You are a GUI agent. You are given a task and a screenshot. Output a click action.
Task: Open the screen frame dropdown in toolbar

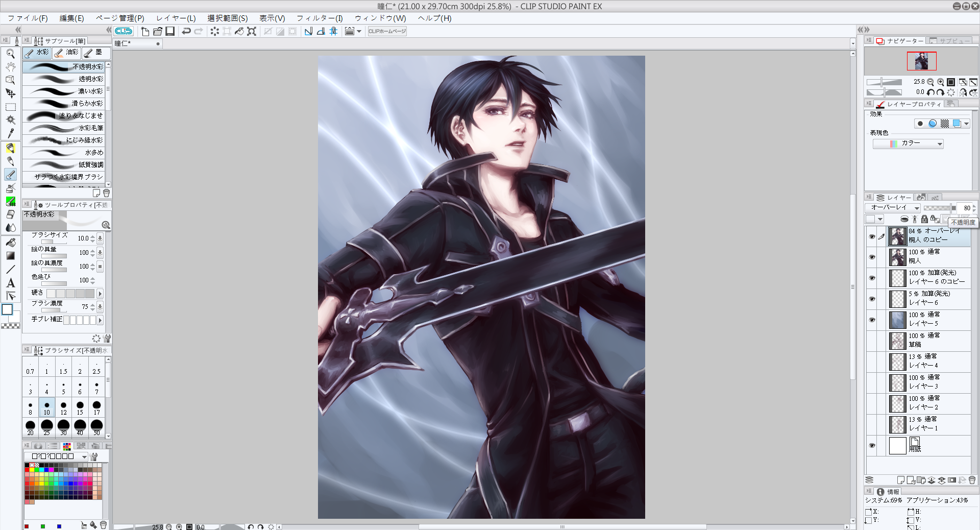point(359,31)
